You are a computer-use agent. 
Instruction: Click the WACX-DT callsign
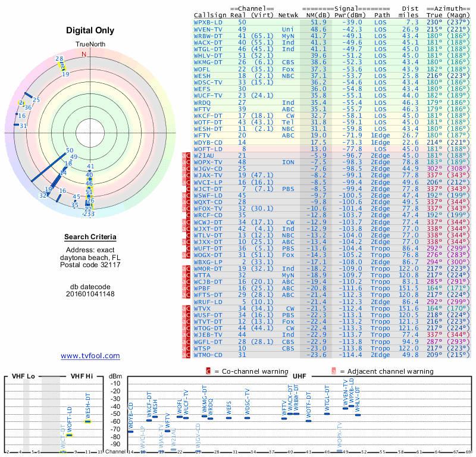(x=208, y=42)
